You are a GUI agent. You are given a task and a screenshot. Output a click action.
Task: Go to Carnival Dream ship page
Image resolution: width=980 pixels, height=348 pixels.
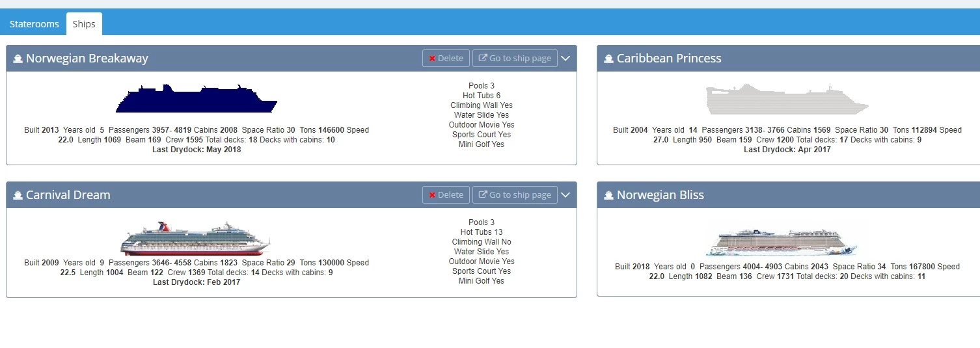coord(515,194)
